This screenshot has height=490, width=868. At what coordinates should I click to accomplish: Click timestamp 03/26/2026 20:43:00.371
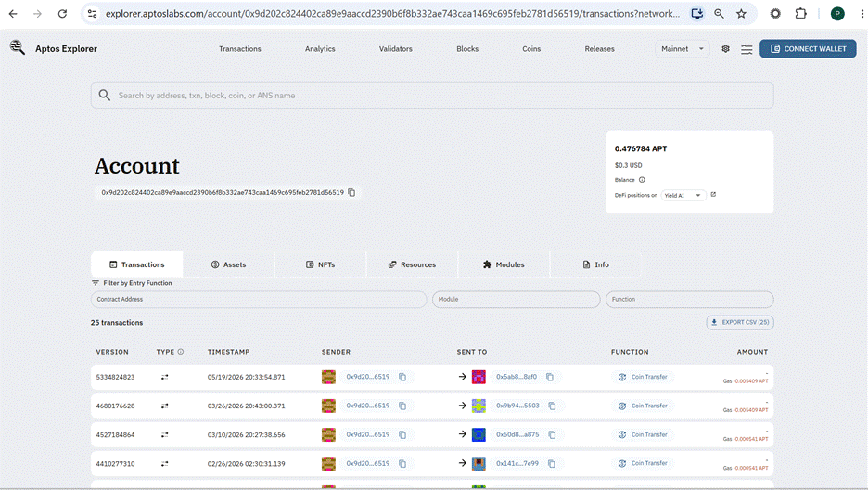(x=247, y=406)
